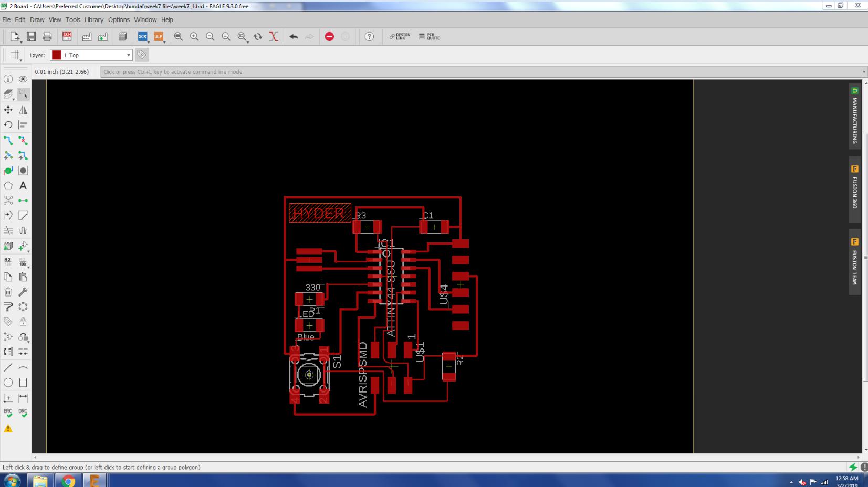
Task: Open the Layer selection dropdown
Action: pyautogui.click(x=91, y=55)
